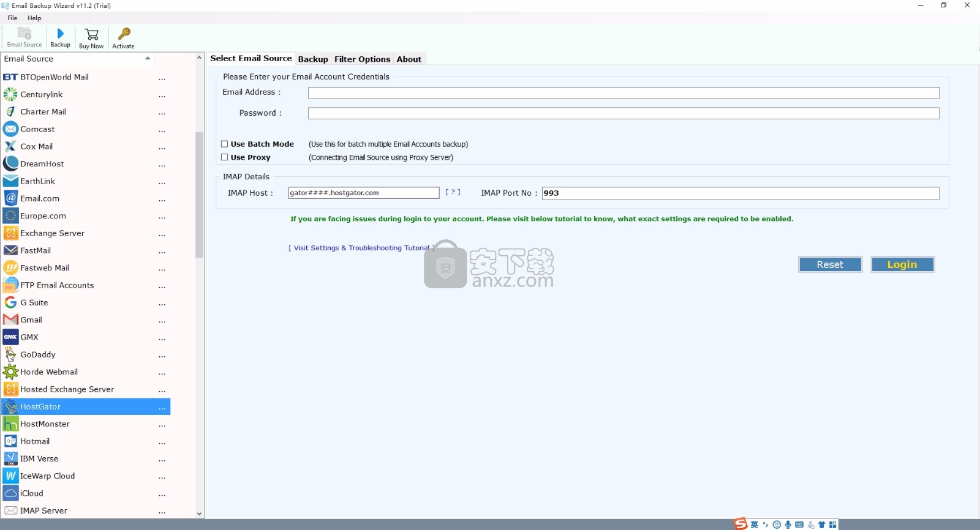980x530 pixels.
Task: Switch to the About tab
Action: 409,59
